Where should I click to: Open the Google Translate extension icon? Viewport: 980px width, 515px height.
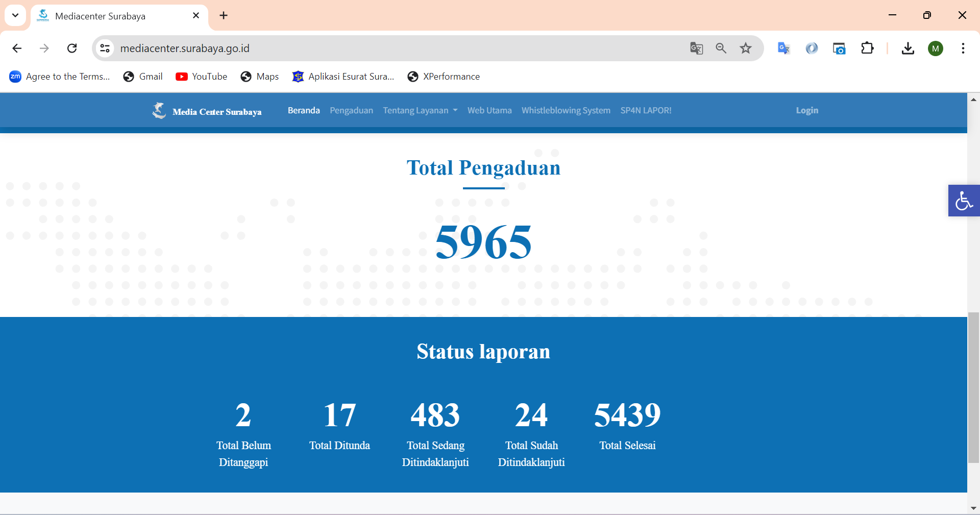pos(783,48)
